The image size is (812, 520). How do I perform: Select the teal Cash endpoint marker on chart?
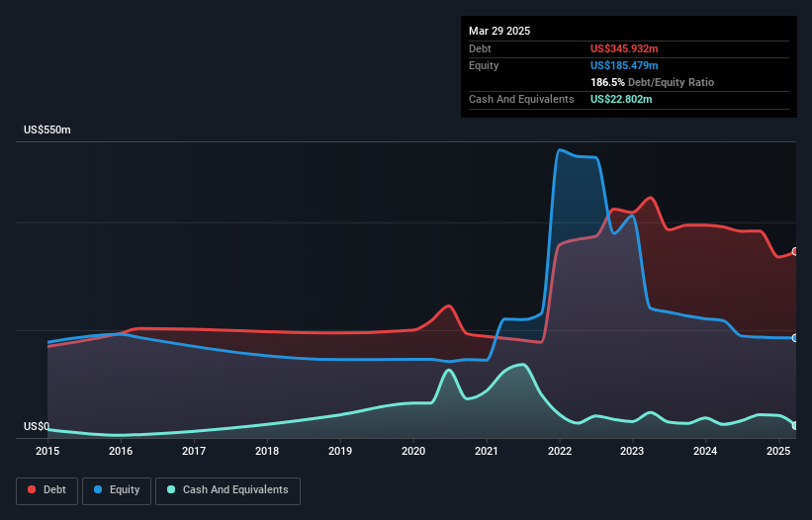[795, 426]
